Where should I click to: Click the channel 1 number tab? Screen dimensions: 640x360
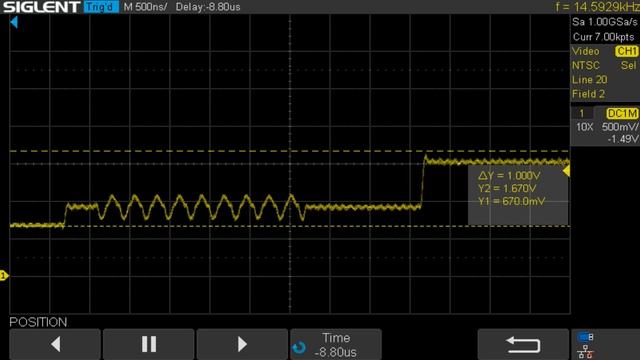[582, 113]
